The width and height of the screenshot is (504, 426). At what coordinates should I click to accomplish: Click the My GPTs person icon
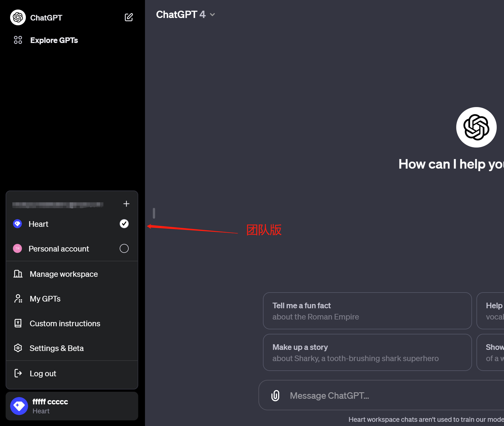[18, 298]
